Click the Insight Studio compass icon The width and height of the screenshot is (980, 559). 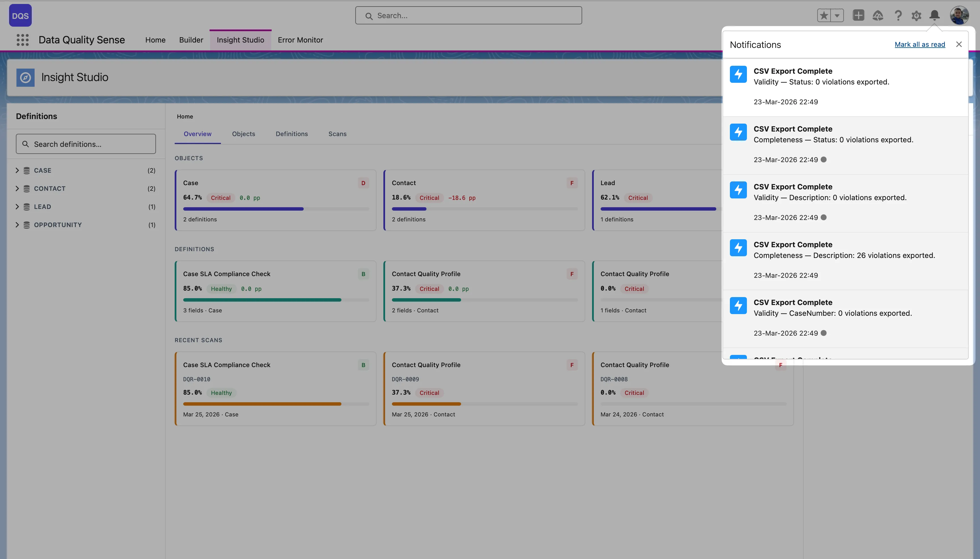(x=25, y=77)
